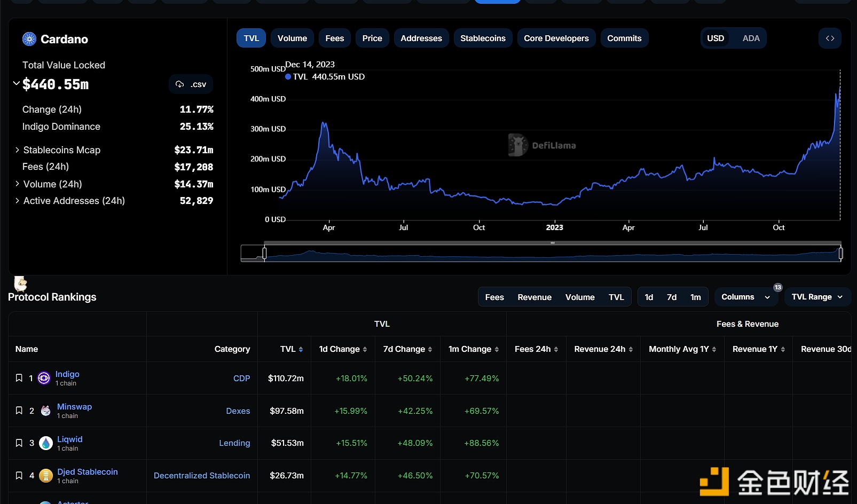Sort table by Revenue 1Y
857x504 pixels.
(x=759, y=349)
